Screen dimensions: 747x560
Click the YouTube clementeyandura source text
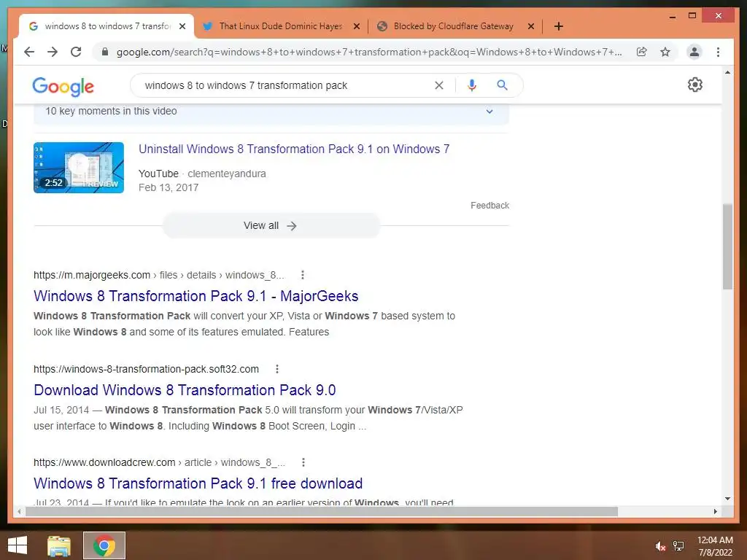click(202, 174)
